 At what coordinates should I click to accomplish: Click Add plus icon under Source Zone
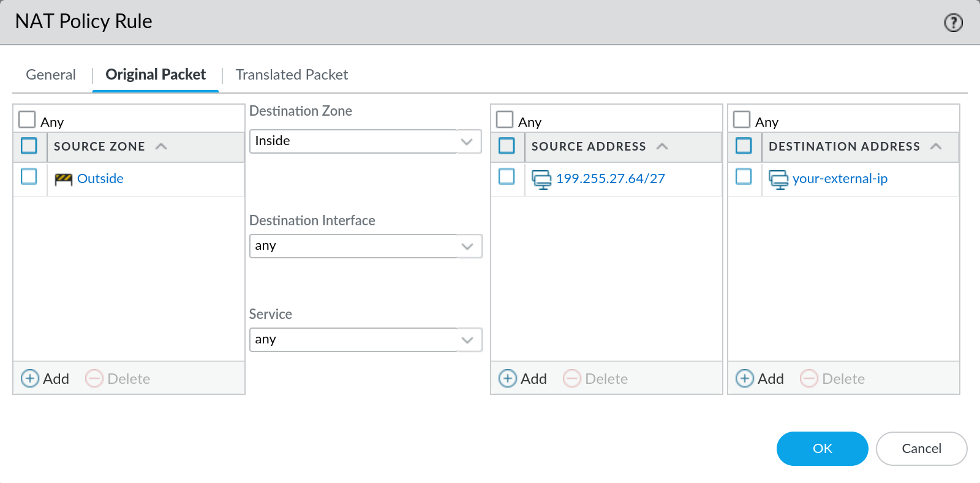click(30, 379)
